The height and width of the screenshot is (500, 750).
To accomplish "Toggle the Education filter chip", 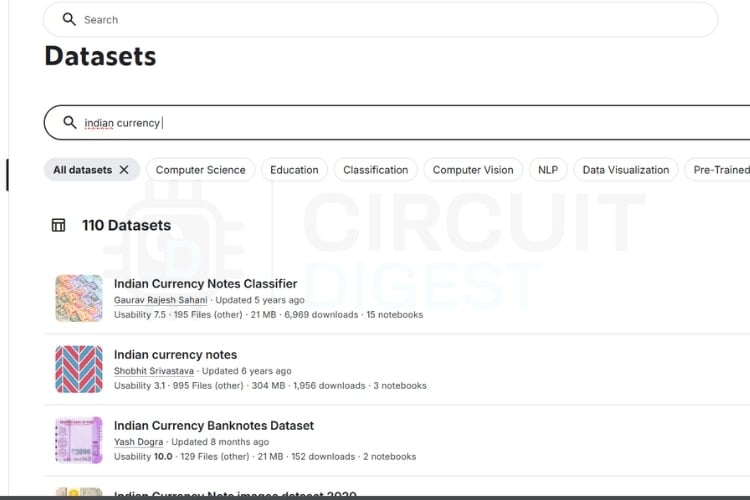I will (x=294, y=170).
